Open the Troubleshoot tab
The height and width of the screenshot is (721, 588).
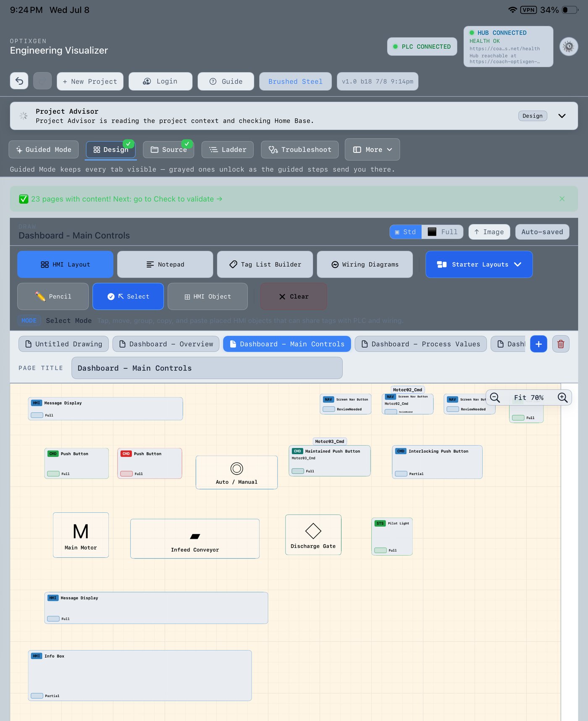click(300, 149)
